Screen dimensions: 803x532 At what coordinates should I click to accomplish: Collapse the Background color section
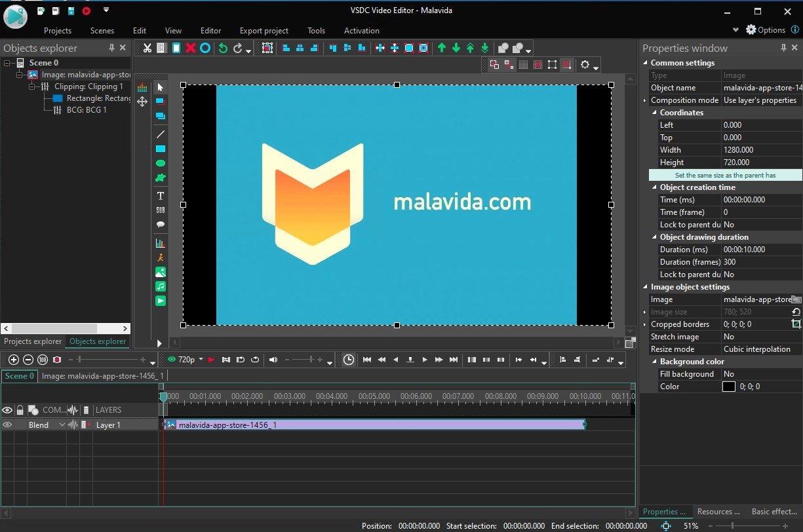[654, 362]
